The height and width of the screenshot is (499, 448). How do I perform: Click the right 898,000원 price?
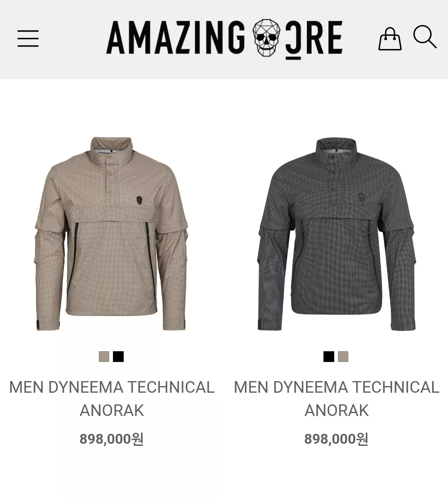[336, 439]
